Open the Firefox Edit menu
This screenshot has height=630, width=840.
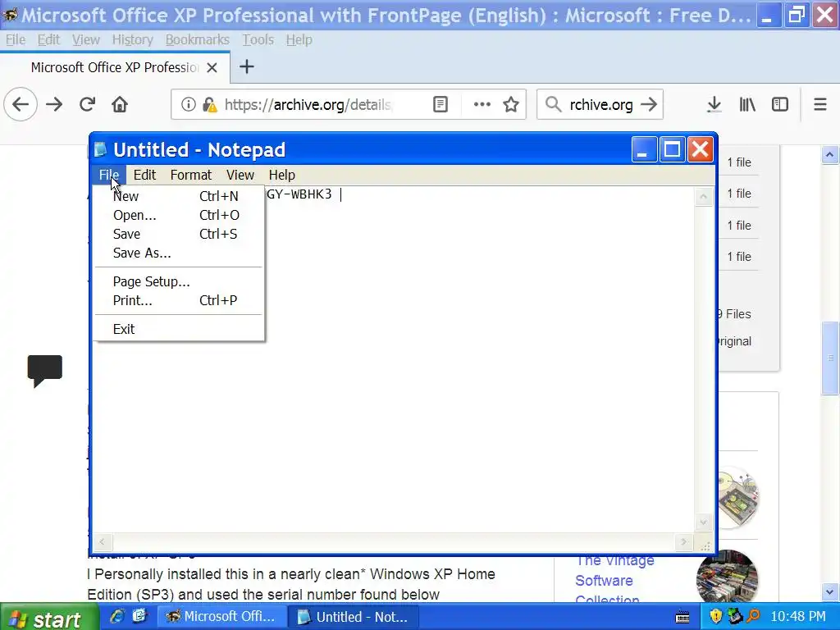point(48,39)
